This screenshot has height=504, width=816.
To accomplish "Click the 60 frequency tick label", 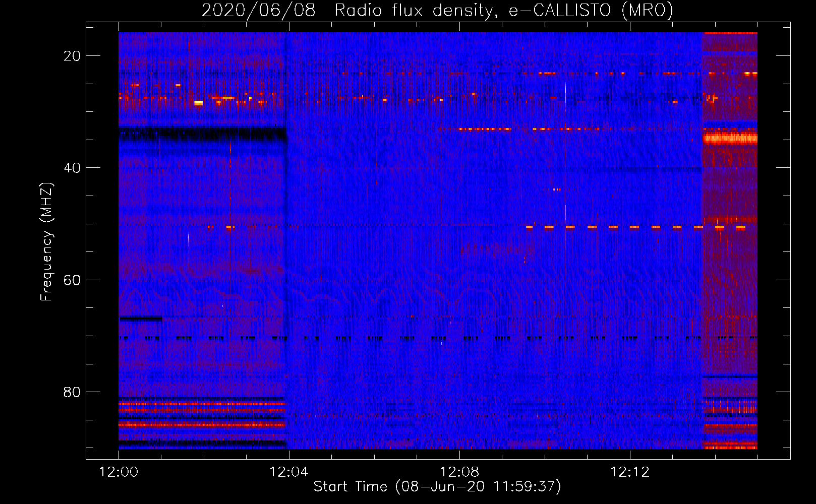I will point(72,280).
